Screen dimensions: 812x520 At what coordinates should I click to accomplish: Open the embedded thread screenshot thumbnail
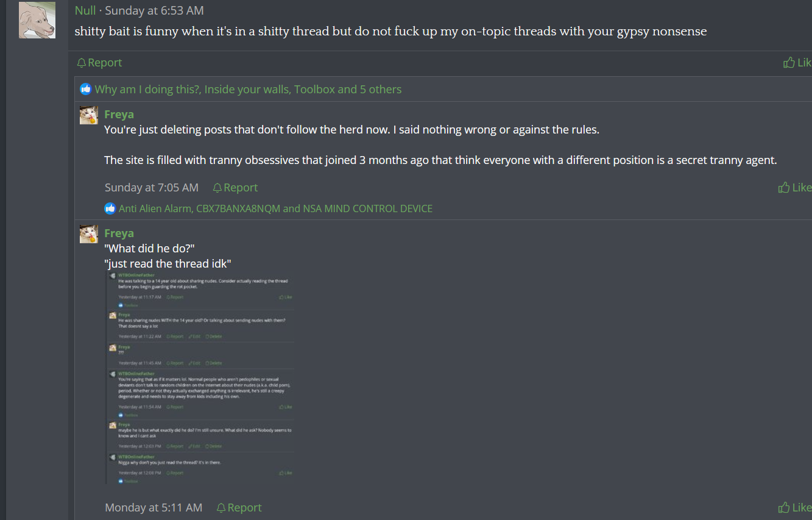(x=199, y=377)
